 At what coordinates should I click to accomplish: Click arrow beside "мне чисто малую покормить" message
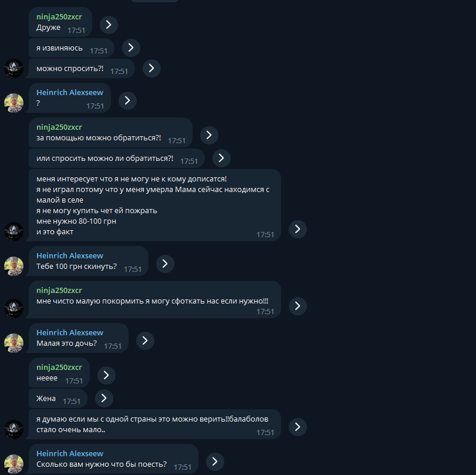[x=298, y=305]
